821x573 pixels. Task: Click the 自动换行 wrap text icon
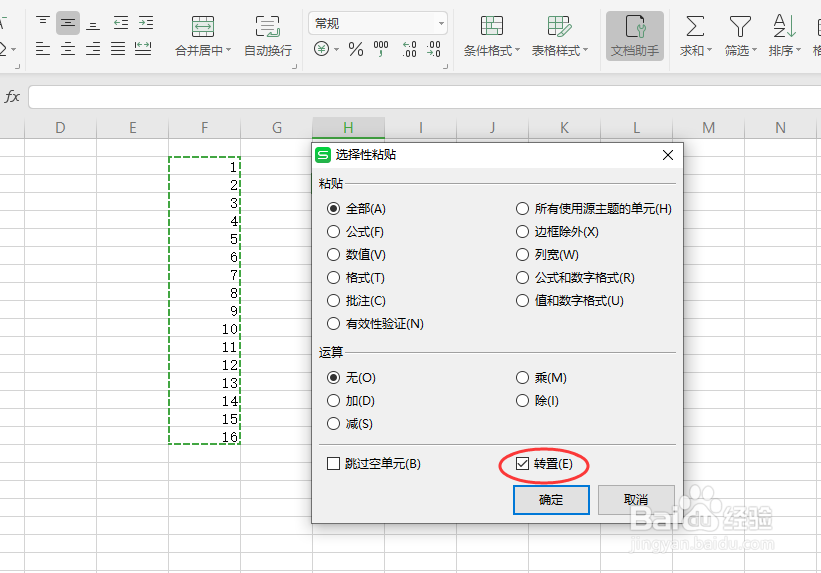tap(268, 26)
